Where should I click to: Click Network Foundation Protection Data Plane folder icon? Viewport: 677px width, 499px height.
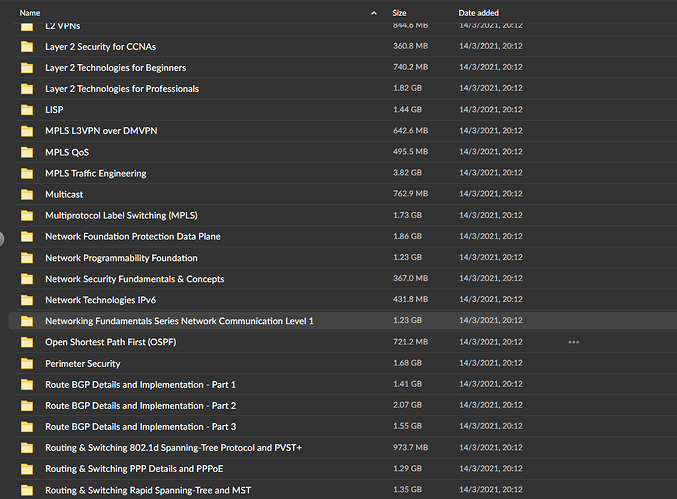tap(27, 237)
